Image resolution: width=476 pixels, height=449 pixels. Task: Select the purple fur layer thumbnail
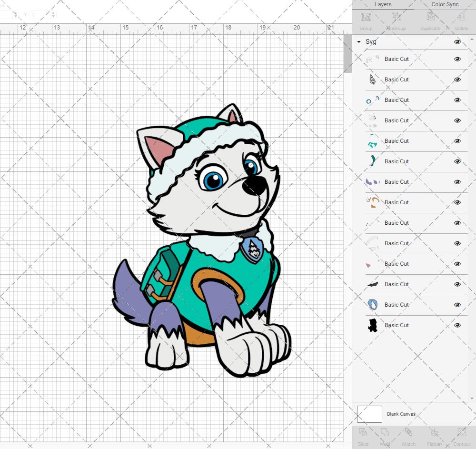pyautogui.click(x=373, y=182)
